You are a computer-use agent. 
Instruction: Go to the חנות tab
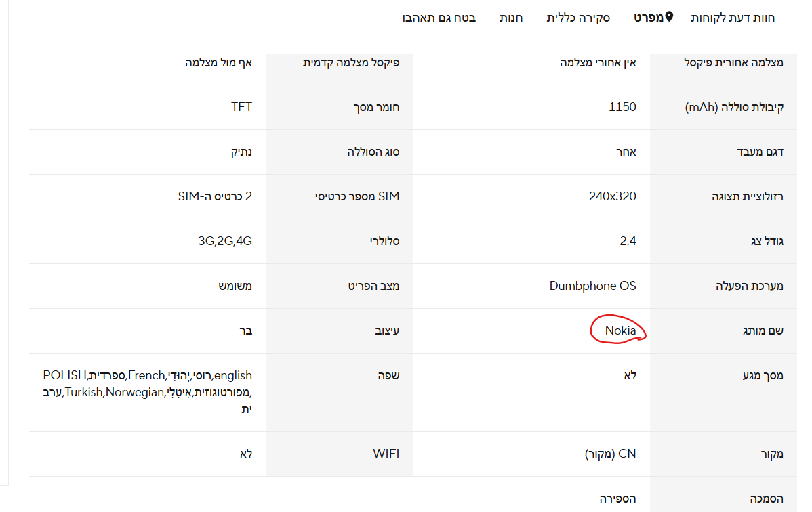[x=511, y=18]
